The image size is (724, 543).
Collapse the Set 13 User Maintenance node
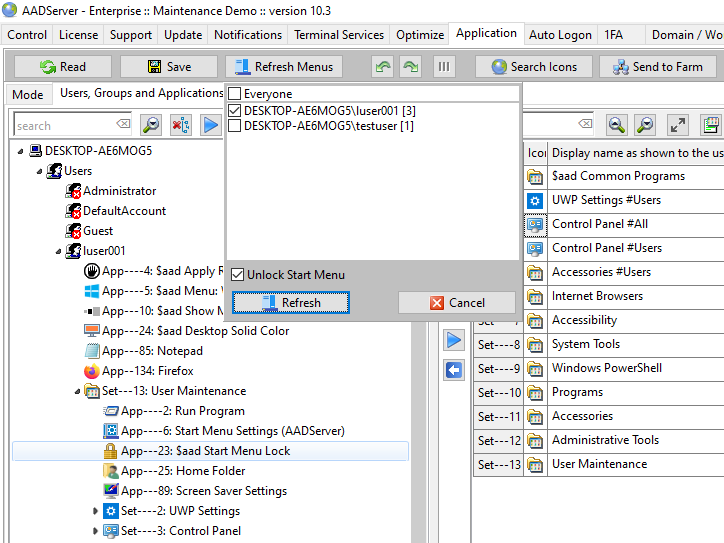pyautogui.click(x=77, y=391)
